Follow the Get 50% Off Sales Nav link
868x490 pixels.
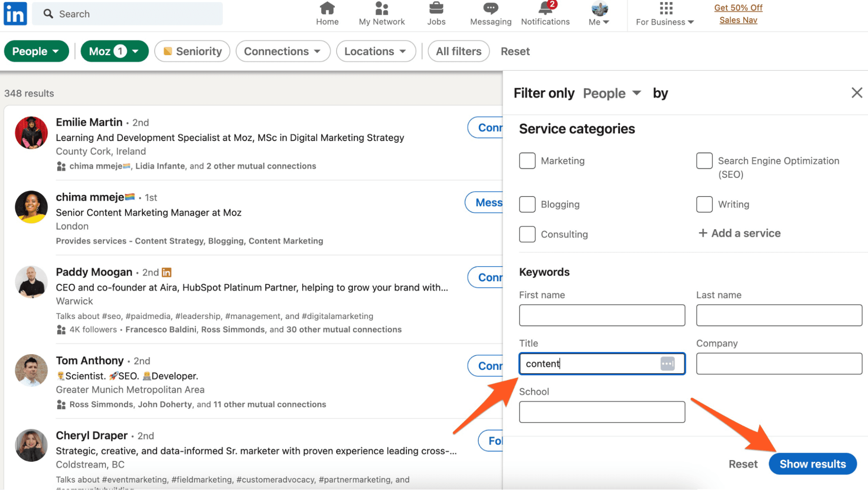click(x=738, y=14)
